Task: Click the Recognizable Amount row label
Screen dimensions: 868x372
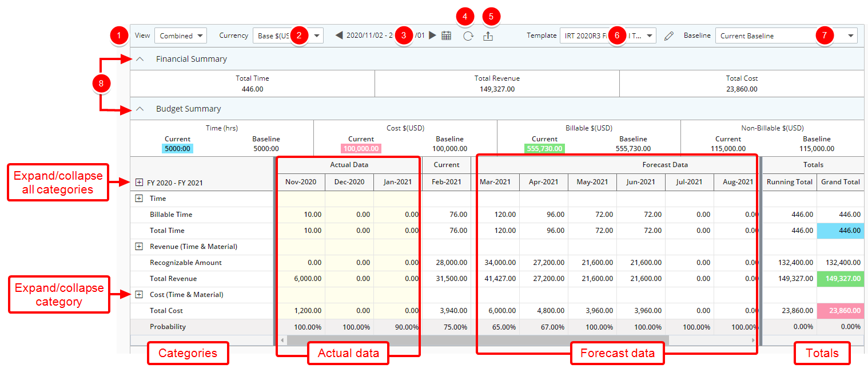Action: 186,263
